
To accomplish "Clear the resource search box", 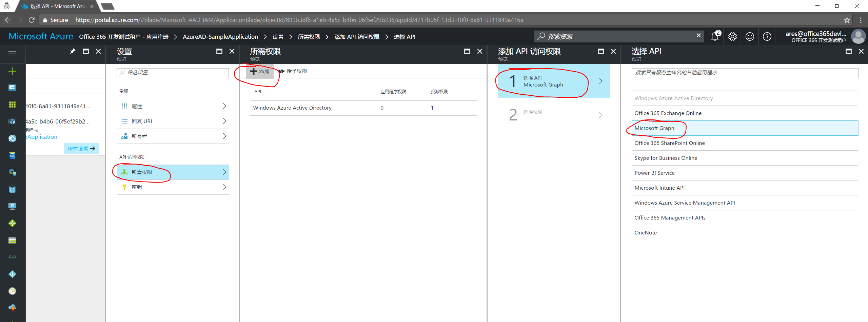I will click(x=698, y=35).
